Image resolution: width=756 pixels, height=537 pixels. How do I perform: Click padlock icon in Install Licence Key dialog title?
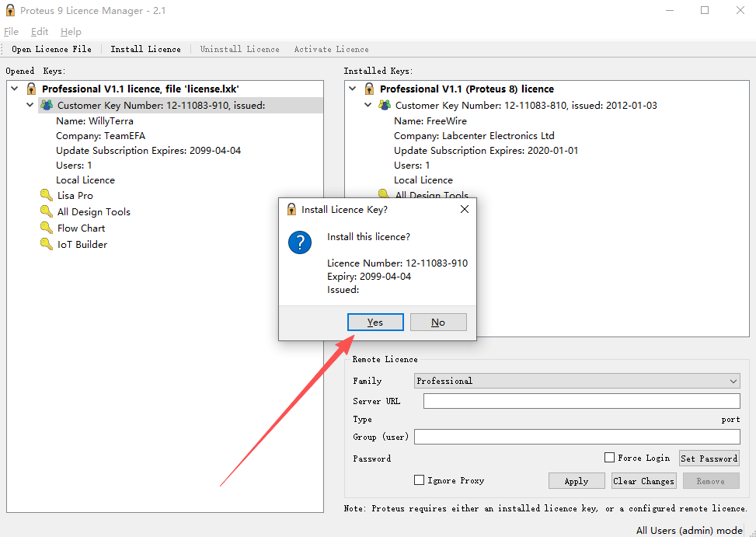click(x=291, y=209)
